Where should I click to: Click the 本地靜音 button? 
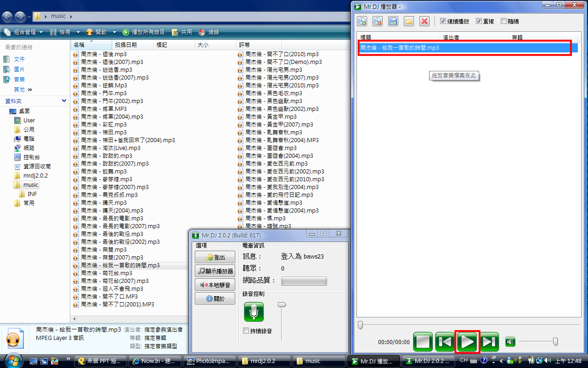point(215,285)
